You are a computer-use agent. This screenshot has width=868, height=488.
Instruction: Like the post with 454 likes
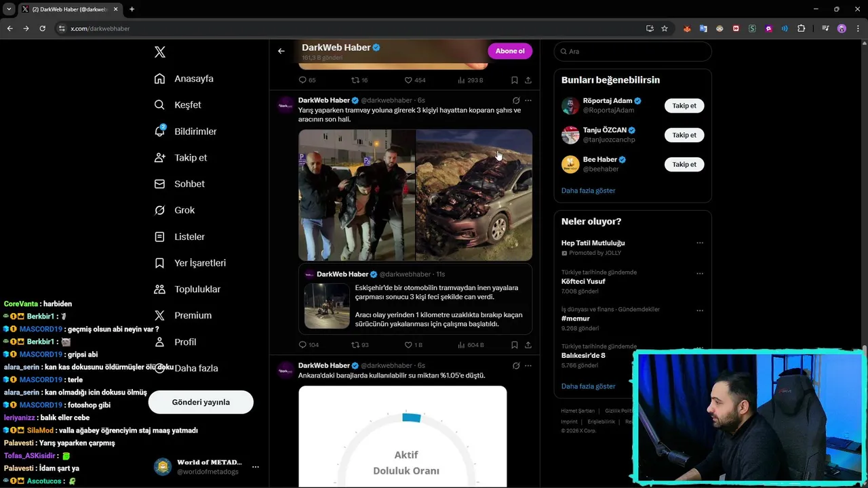(x=415, y=80)
